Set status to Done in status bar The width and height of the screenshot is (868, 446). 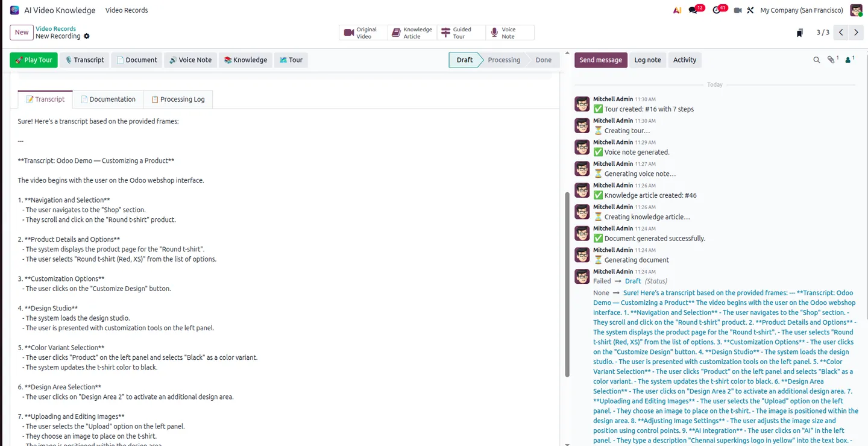point(543,60)
